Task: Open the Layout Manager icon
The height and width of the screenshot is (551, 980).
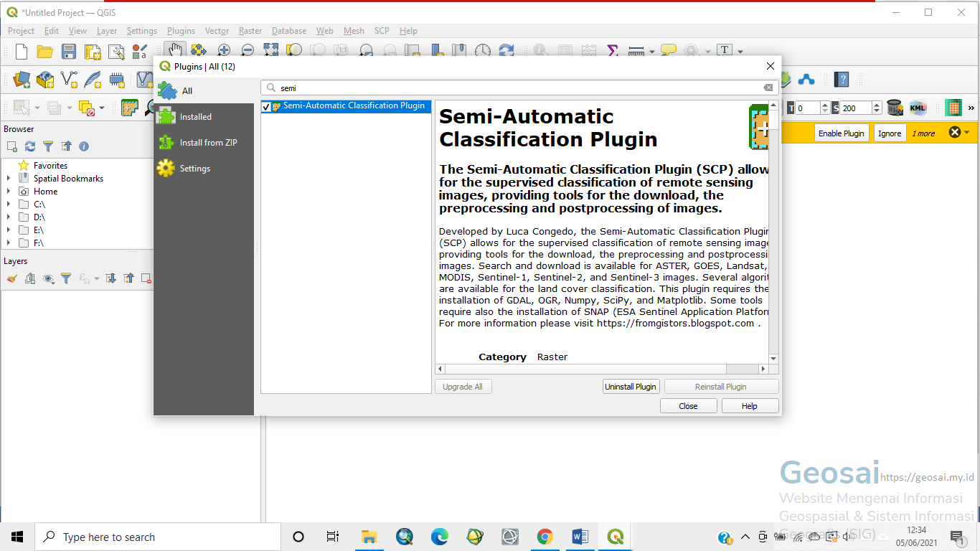Action: coord(116,51)
